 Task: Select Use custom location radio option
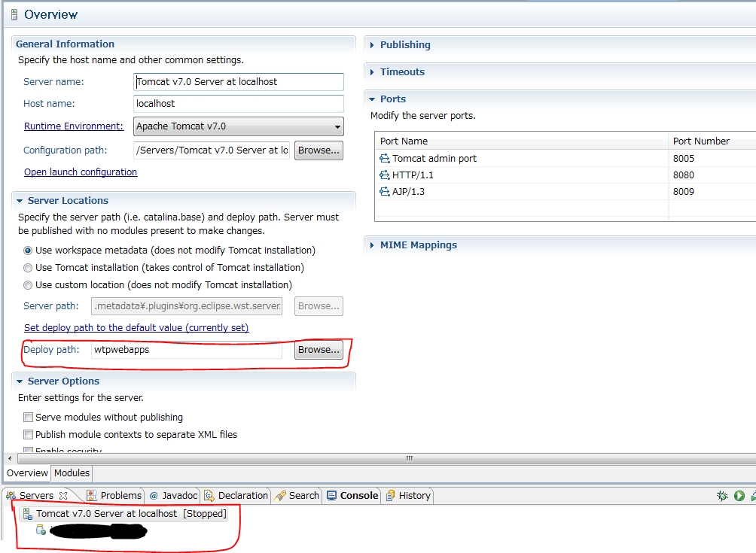(28, 285)
